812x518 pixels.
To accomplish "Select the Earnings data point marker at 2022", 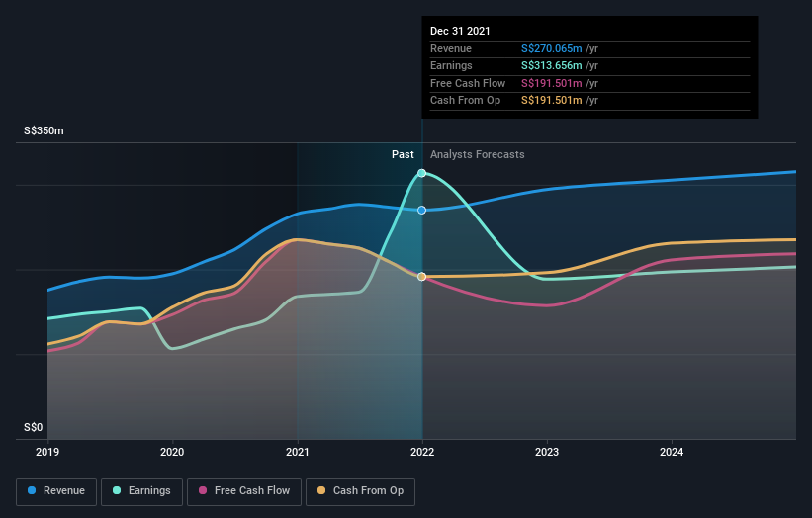I will coord(422,173).
